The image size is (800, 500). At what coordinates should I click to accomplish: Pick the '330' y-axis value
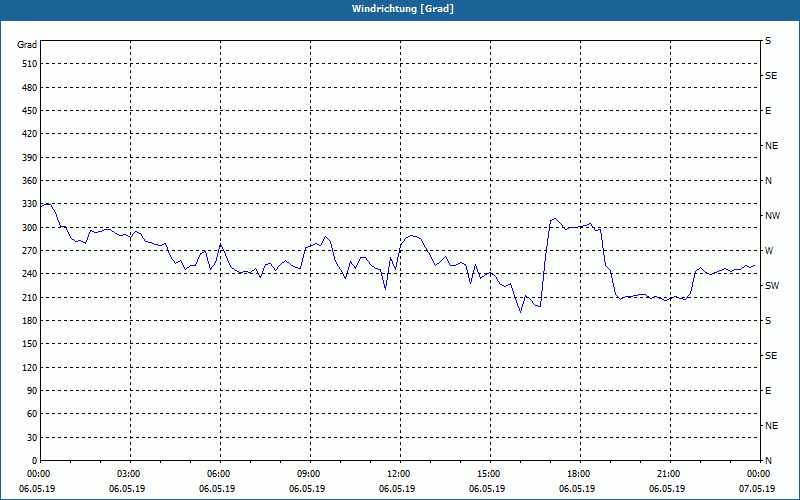pos(30,204)
